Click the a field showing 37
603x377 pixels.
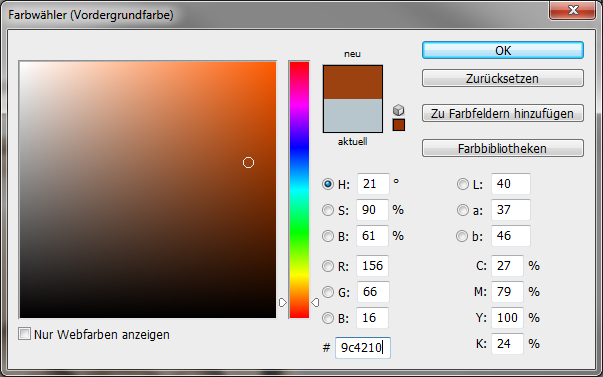511,210
